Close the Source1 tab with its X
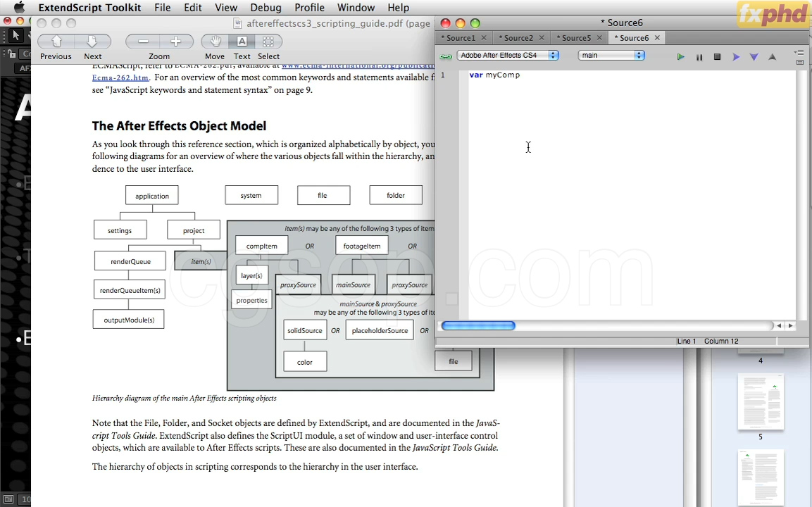Viewport: 812px width, 507px height. [x=484, y=38]
